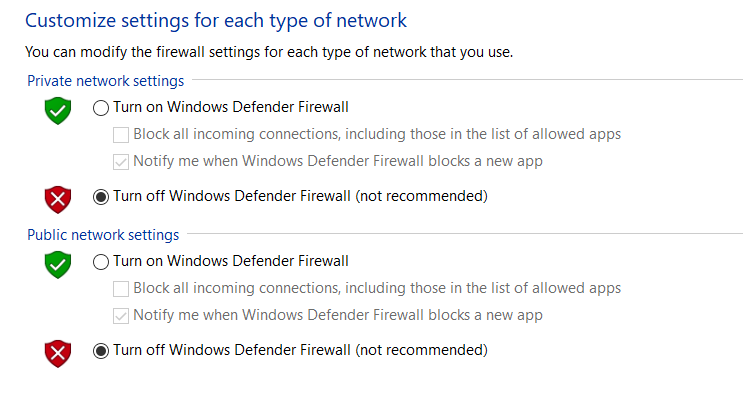
Task: Click the green shield icon under Private network
Action: click(59, 110)
